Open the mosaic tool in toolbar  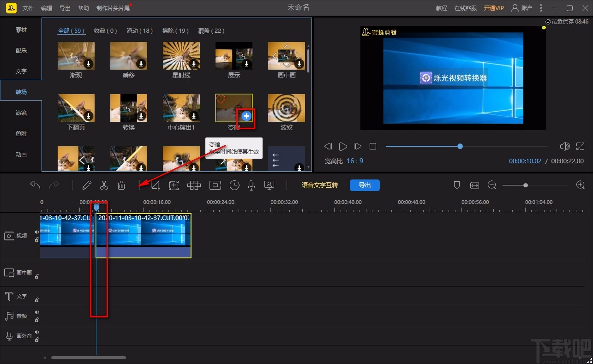point(194,185)
